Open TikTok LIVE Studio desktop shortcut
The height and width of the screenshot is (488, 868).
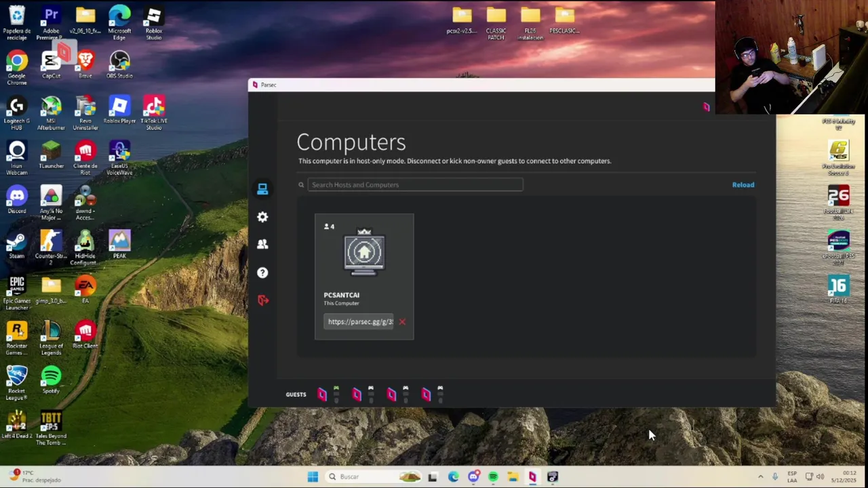pyautogui.click(x=154, y=113)
